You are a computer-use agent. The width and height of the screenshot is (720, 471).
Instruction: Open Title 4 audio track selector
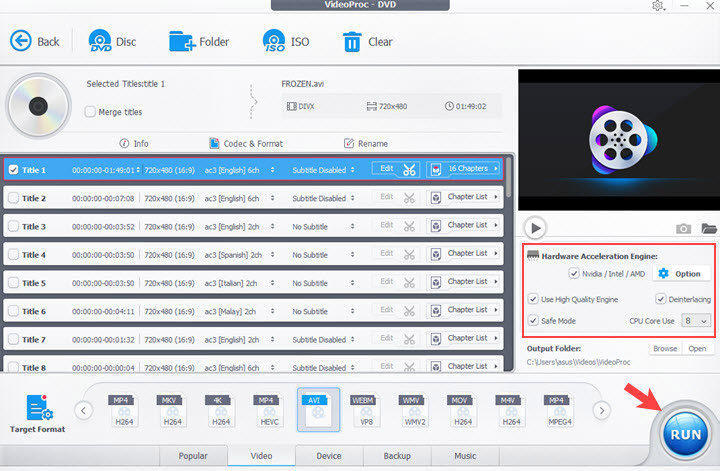click(x=272, y=254)
